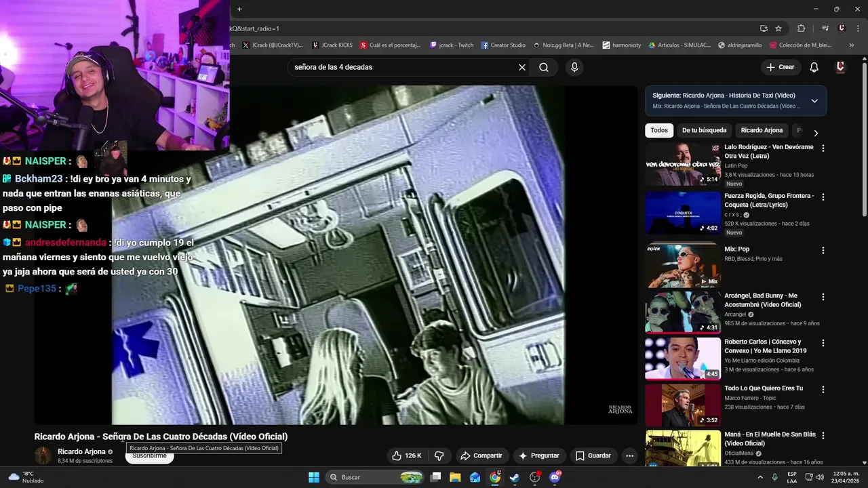This screenshot has width=868, height=488.
Task: Clear the YouTube search box text
Action: click(522, 67)
